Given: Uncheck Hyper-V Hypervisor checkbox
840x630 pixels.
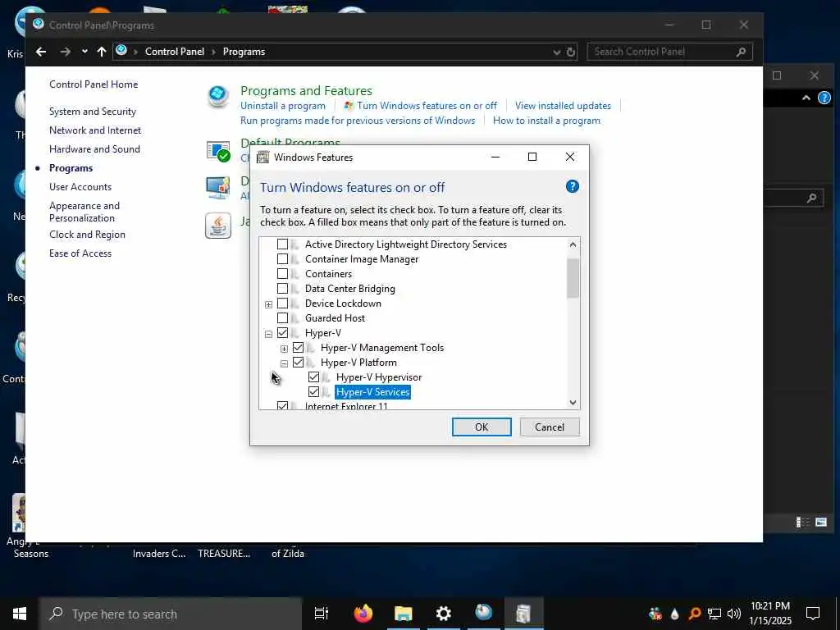Looking at the screenshot, I should (x=313, y=377).
